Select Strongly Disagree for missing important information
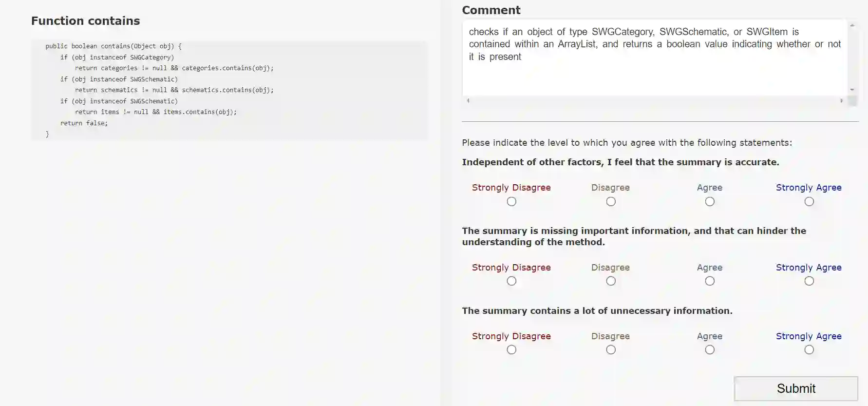This screenshot has height=406, width=868. (511, 281)
